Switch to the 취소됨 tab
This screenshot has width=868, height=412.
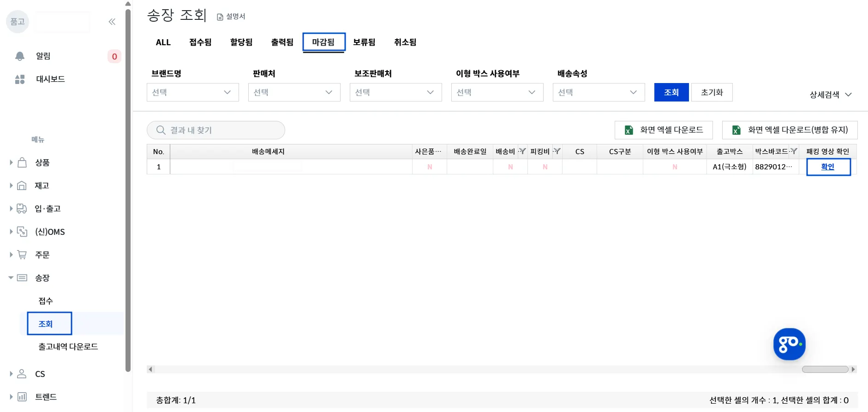click(405, 42)
